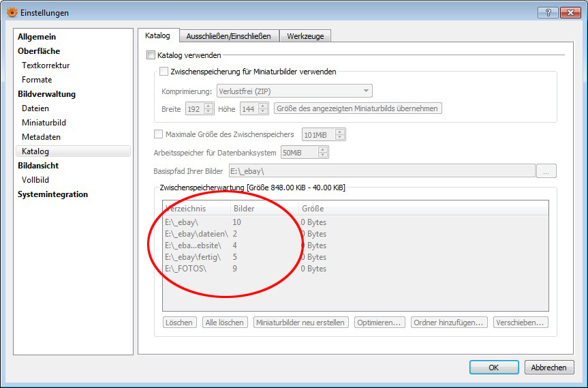
Task: Click the Löschen button
Action: tap(179, 323)
